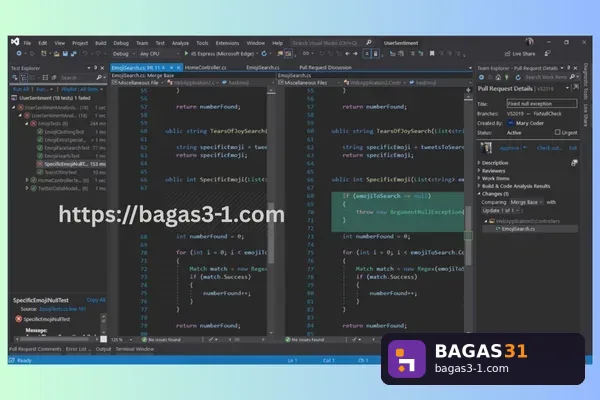Open the Update 1 of 1 dropdown
Viewport: 600px width, 400px height.
tap(500, 211)
